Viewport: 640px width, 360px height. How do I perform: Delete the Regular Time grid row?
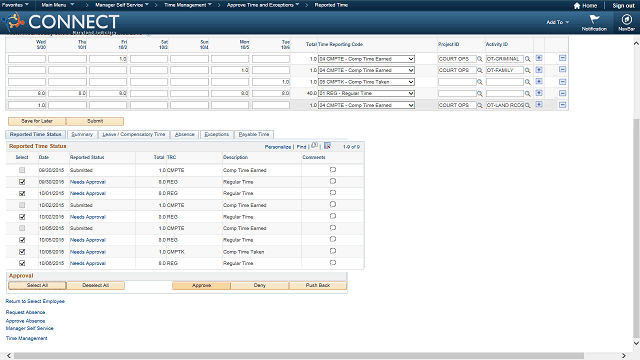pos(562,93)
